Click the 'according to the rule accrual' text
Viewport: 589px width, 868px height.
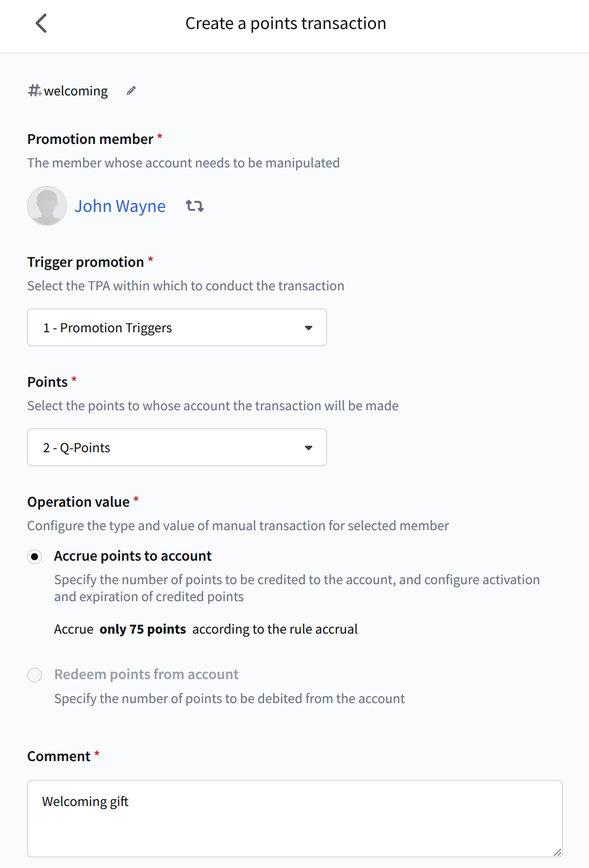[274, 629]
